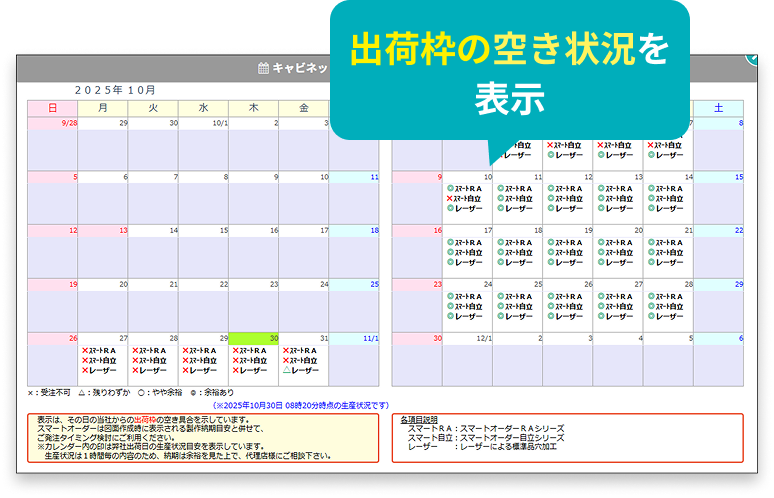Select the X mark beside スマートRA on October 28
This screenshot has width=774, height=498.
pyautogui.click(x=135, y=350)
